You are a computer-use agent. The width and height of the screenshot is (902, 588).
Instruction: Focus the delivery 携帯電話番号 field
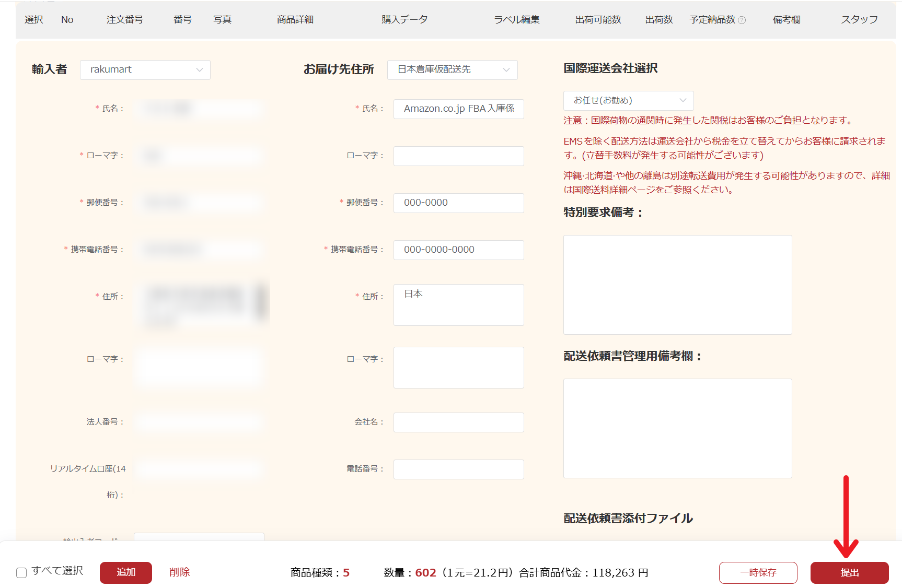458,250
